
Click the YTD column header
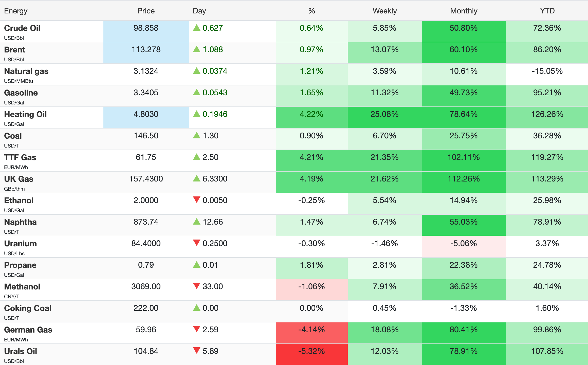pos(547,11)
